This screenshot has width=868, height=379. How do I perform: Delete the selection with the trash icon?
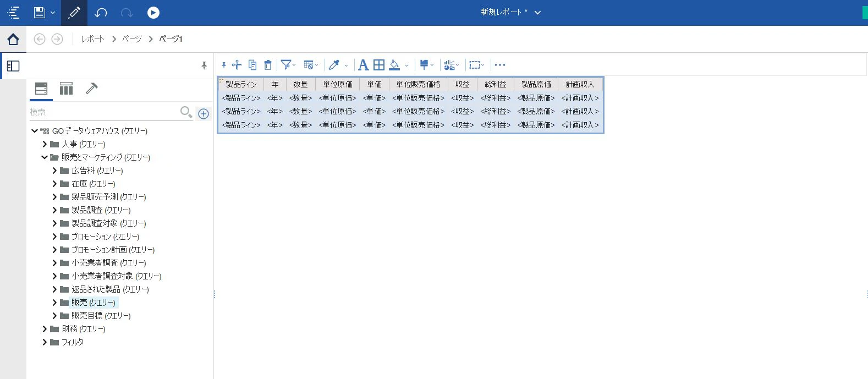(268, 65)
